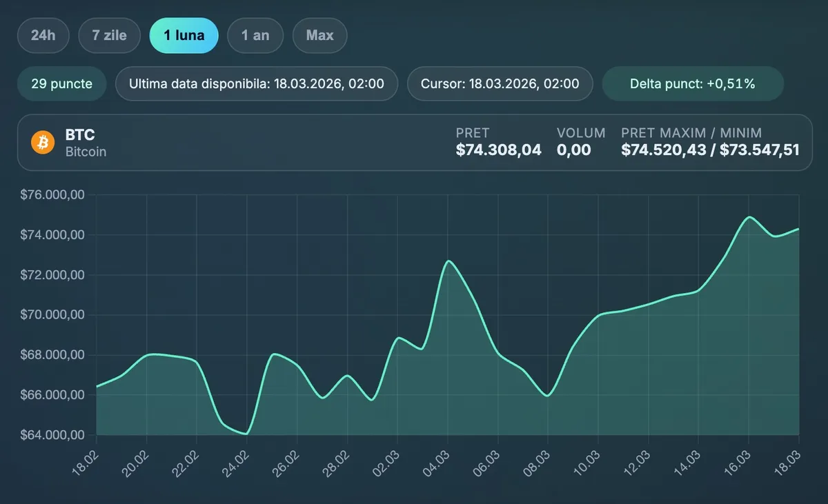Click the chart peak at 04.03
This screenshot has width=828, height=504.
click(x=448, y=261)
